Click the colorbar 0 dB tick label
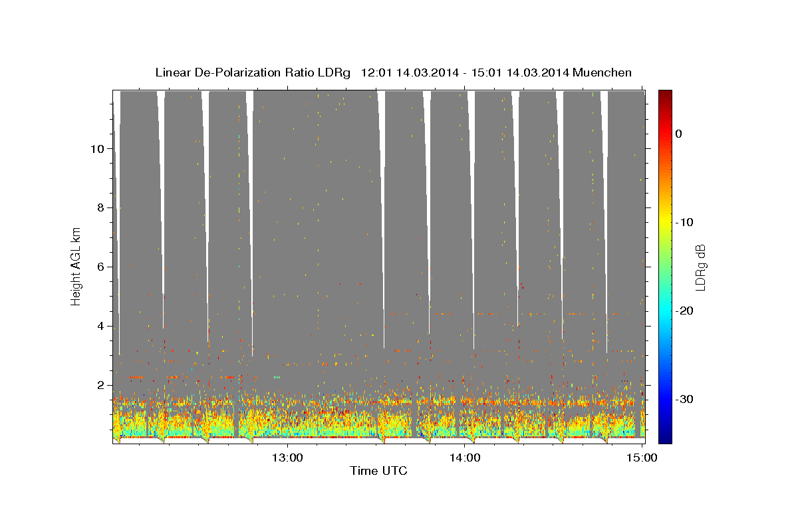The height and width of the screenshot is (532, 798). (x=678, y=134)
